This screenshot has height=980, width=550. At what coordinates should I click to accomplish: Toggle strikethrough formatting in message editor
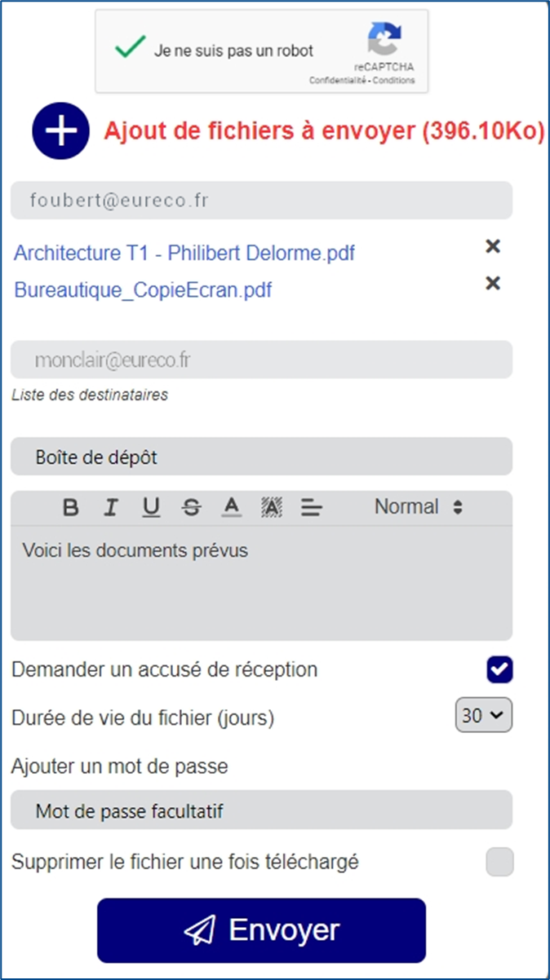(x=192, y=507)
